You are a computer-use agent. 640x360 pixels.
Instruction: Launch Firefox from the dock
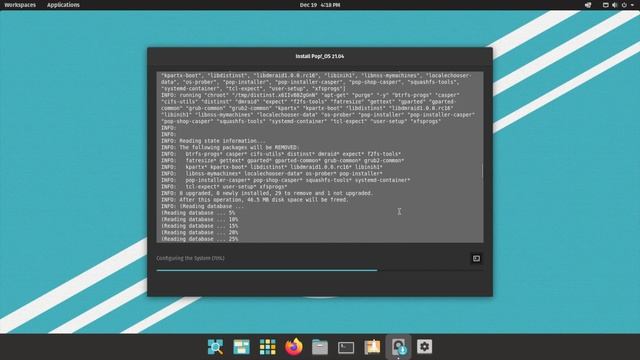point(294,347)
